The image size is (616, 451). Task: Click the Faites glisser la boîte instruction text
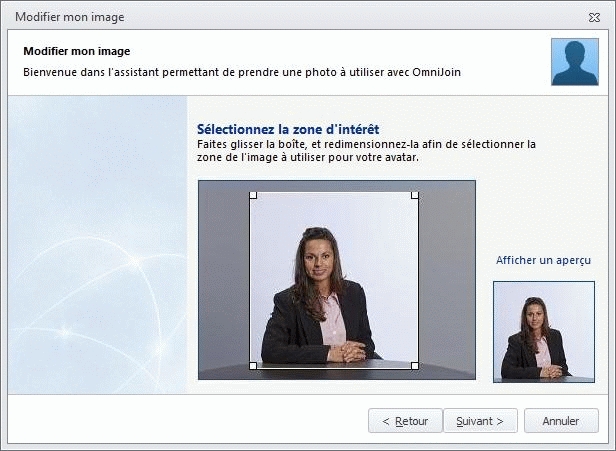tap(366, 151)
